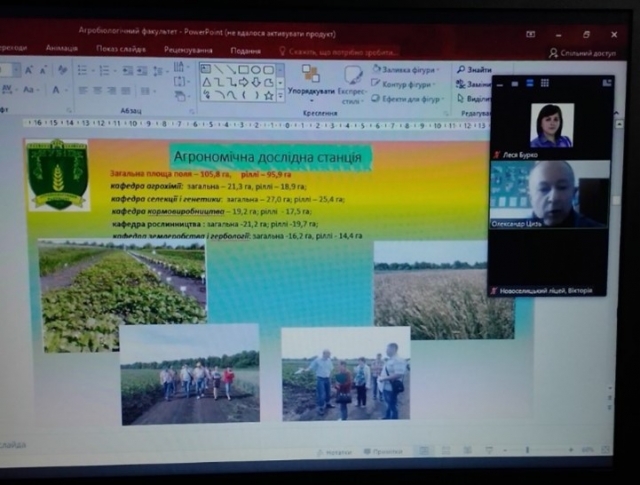This screenshot has width=640, height=485.
Task: Increase list indent level
Action: pyautogui.click(x=142, y=71)
